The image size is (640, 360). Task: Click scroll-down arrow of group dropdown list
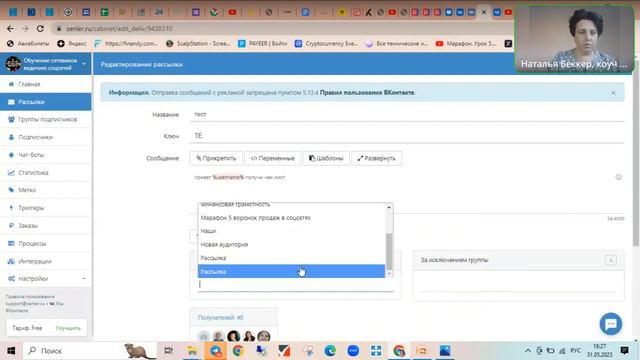[x=389, y=273]
